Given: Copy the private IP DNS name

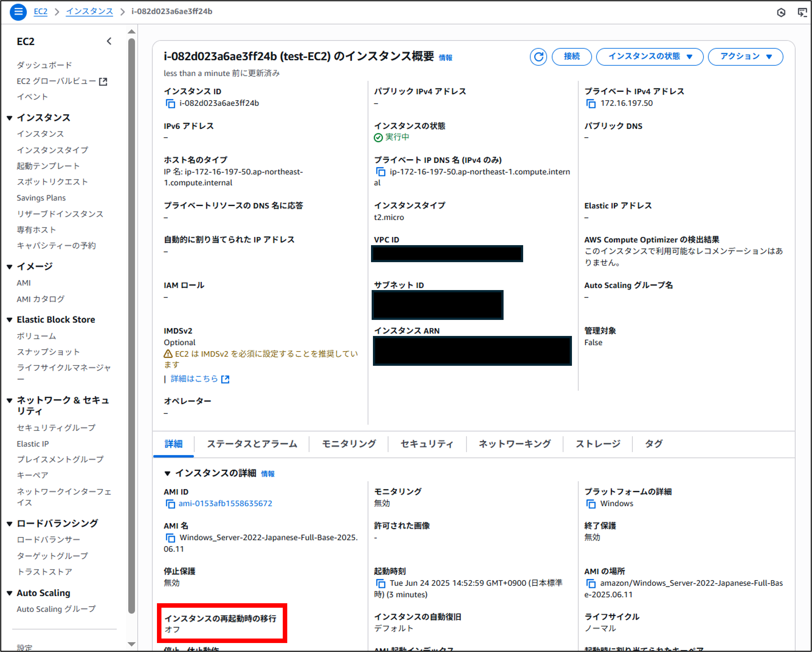Looking at the screenshot, I should coord(381,172).
